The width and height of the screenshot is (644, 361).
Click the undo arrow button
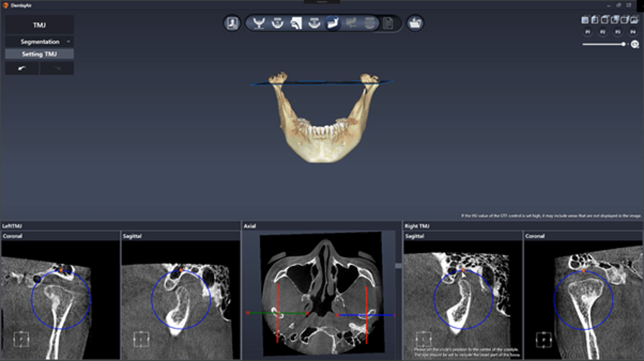(22, 68)
